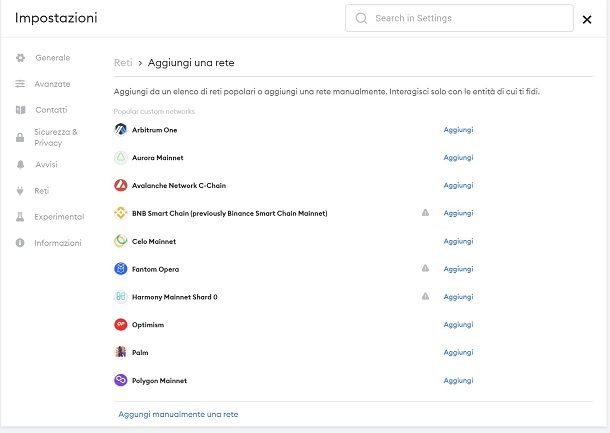Click the Celo Mainnet network name

(x=154, y=241)
